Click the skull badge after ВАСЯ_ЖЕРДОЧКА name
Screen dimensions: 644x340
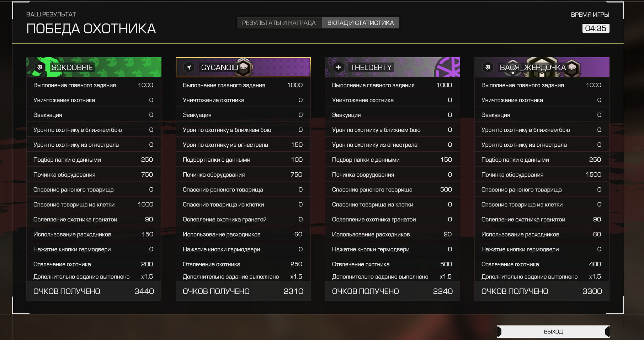[x=572, y=67]
